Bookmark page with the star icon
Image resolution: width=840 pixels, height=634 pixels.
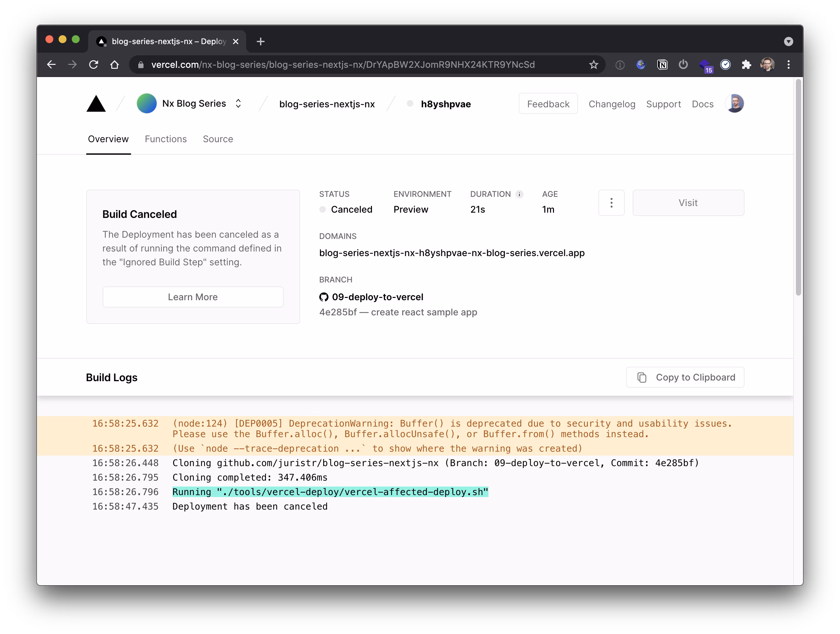[x=593, y=65]
